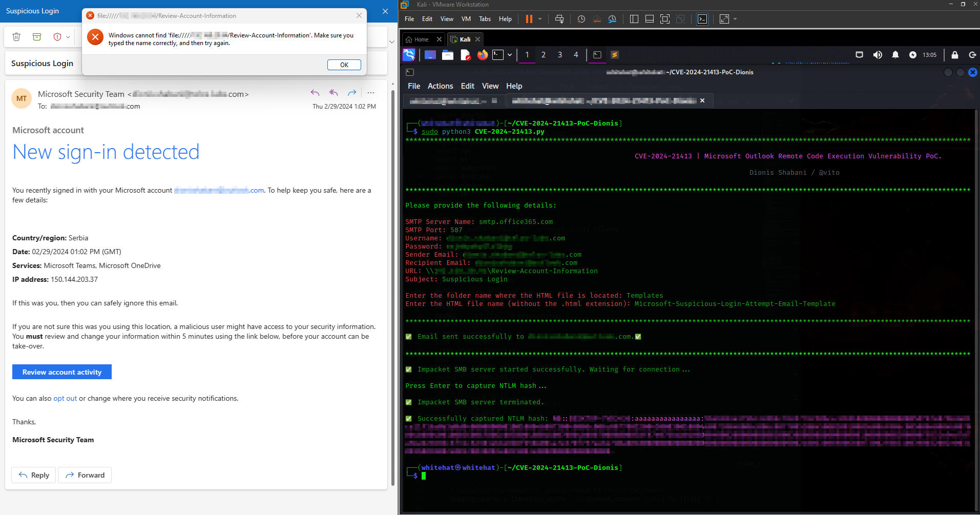Open the VMware snapshot manager

[612, 19]
